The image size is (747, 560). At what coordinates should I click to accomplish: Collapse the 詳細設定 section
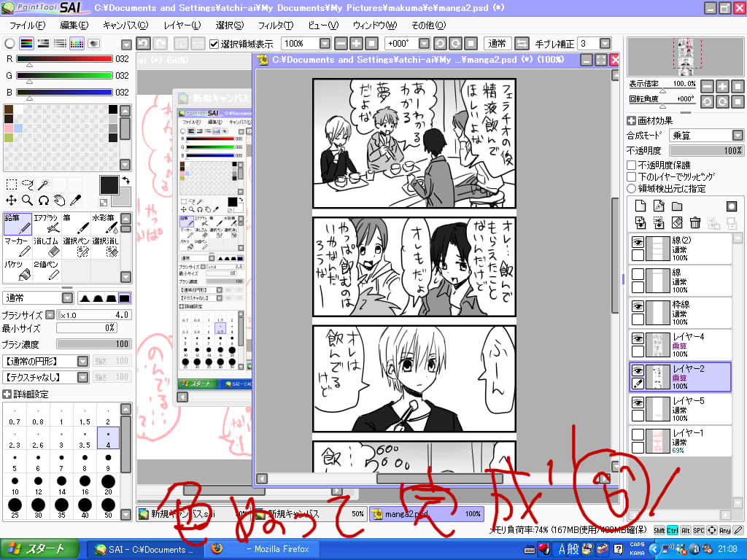(x=7, y=394)
